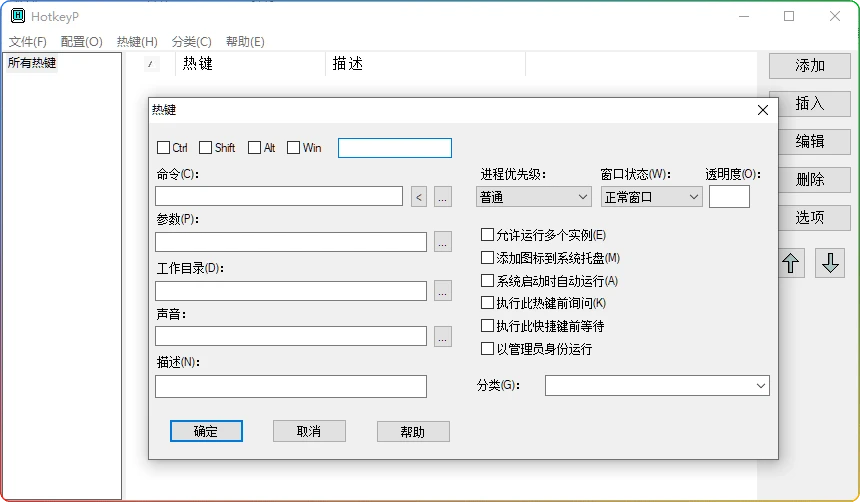Click the 取消 button
860x502 pixels.
click(309, 431)
